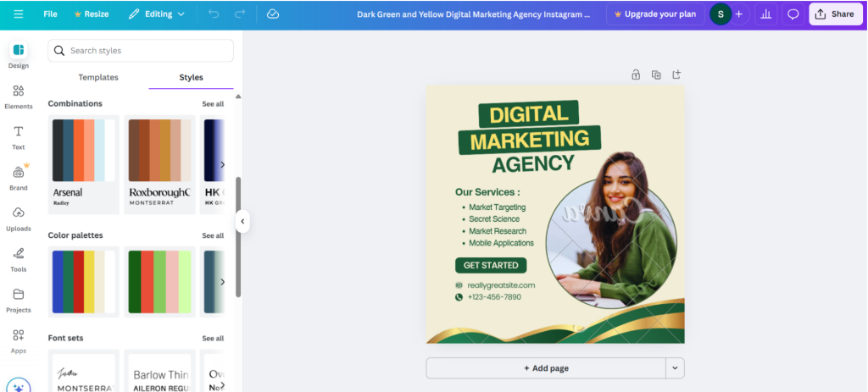Click the lock page icon above canvas
This screenshot has height=392, width=868.
pos(636,75)
